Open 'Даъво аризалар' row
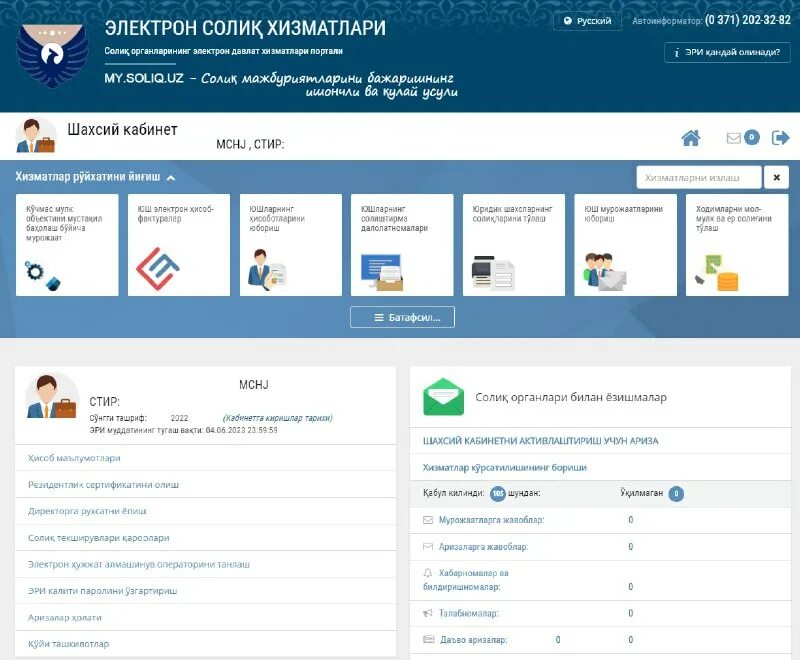Image resolution: width=800 pixels, height=660 pixels. [601, 640]
